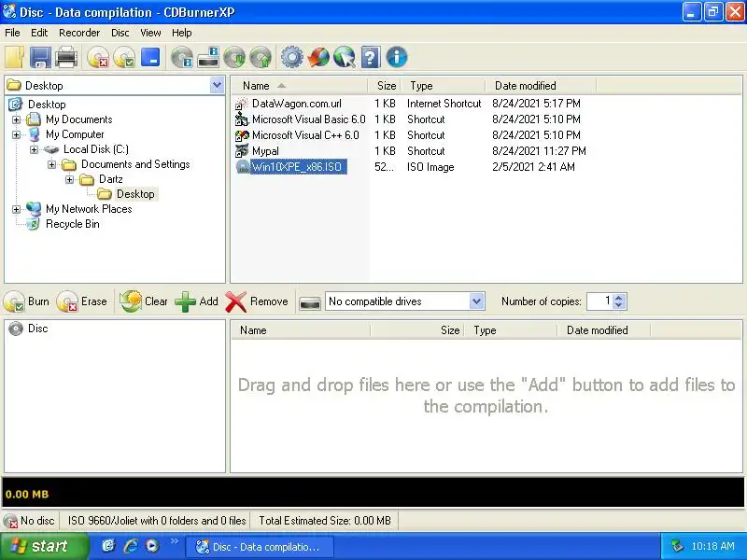
Task: Click the blue square toolbar icon
Action: click(x=150, y=57)
